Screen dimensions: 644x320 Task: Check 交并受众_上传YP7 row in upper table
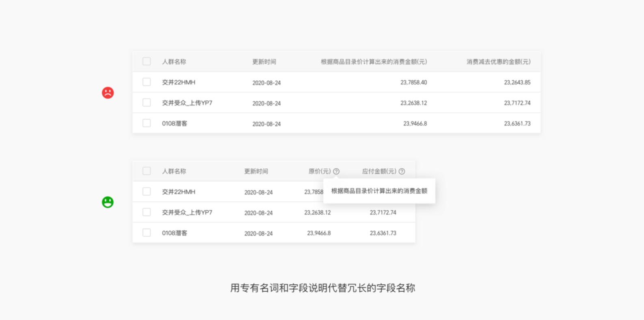pos(147,103)
